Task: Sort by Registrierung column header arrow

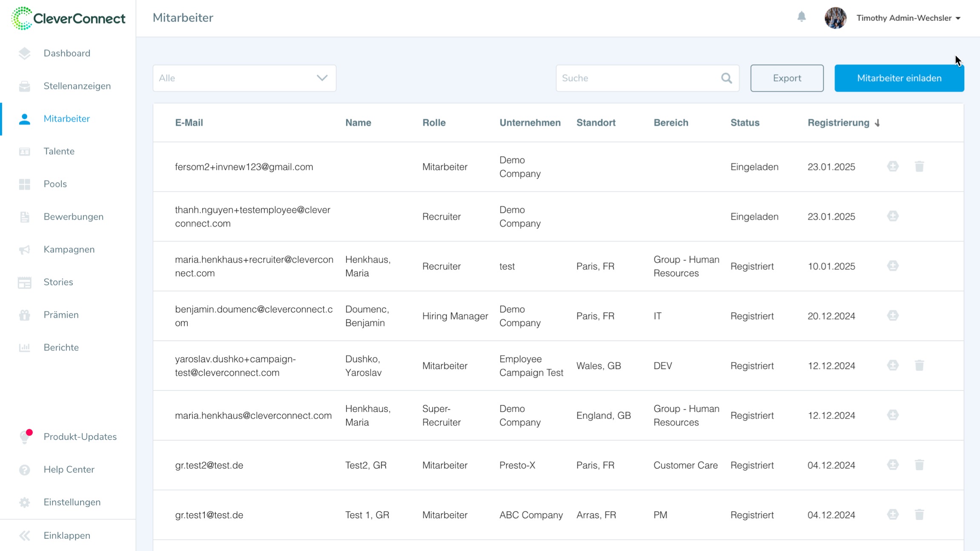Action: coord(877,123)
